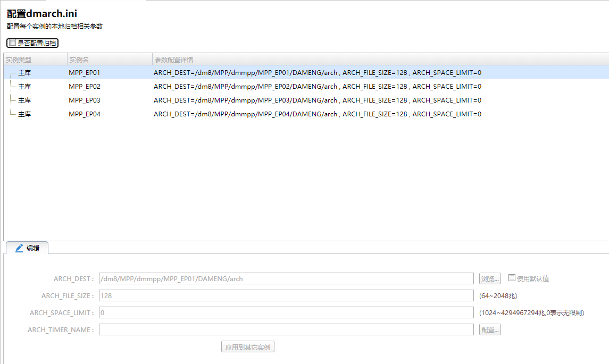Image resolution: width=609 pixels, height=364 pixels.
Task: Select the ARCH_FILE_SIZE value field
Action: pos(287,295)
